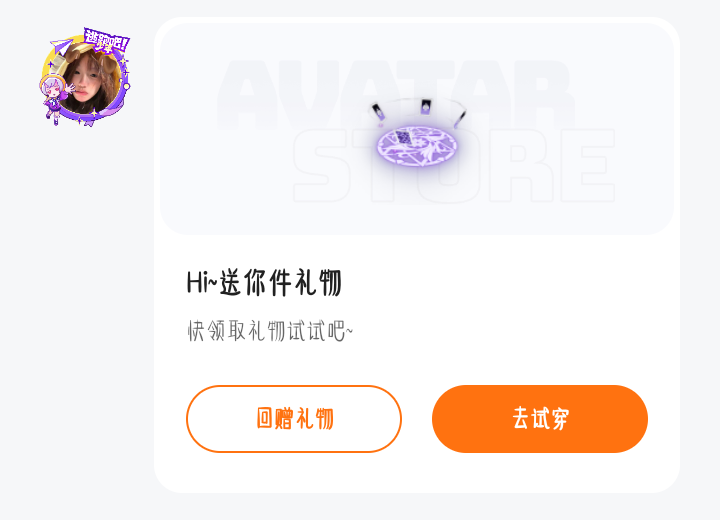
Task: Click the outlined STORE watermark text
Action: pyautogui.click(x=454, y=165)
